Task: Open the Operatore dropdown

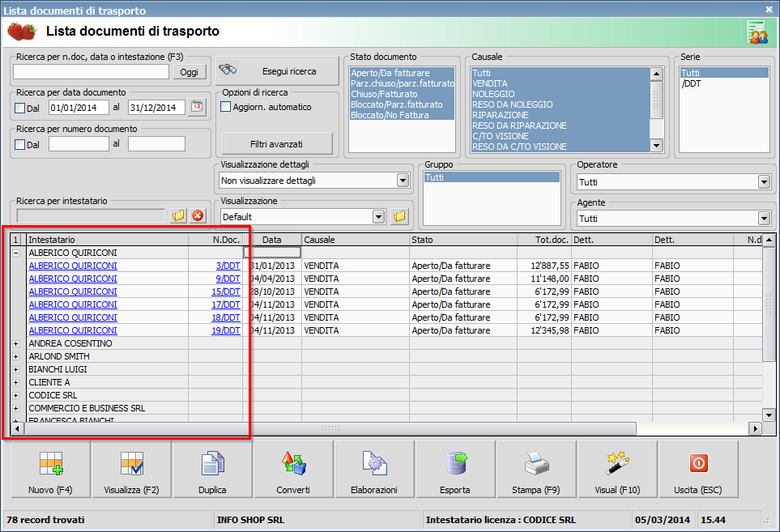Action: [764, 182]
